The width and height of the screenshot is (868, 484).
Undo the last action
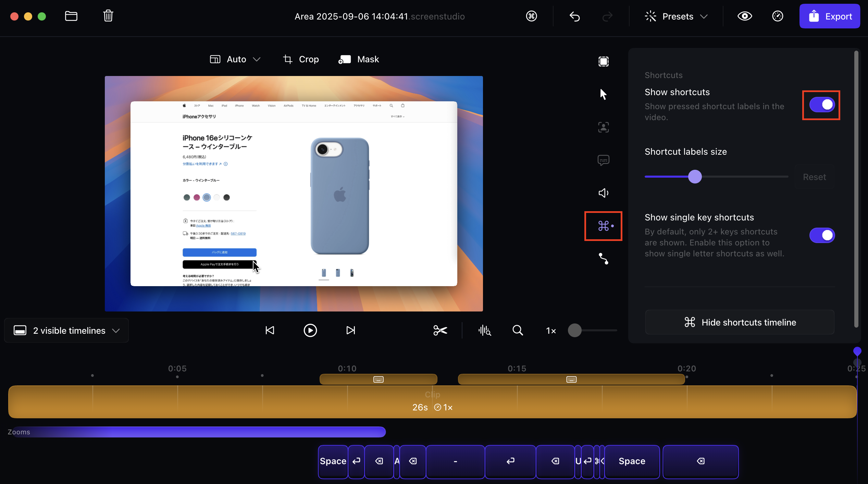tap(574, 16)
